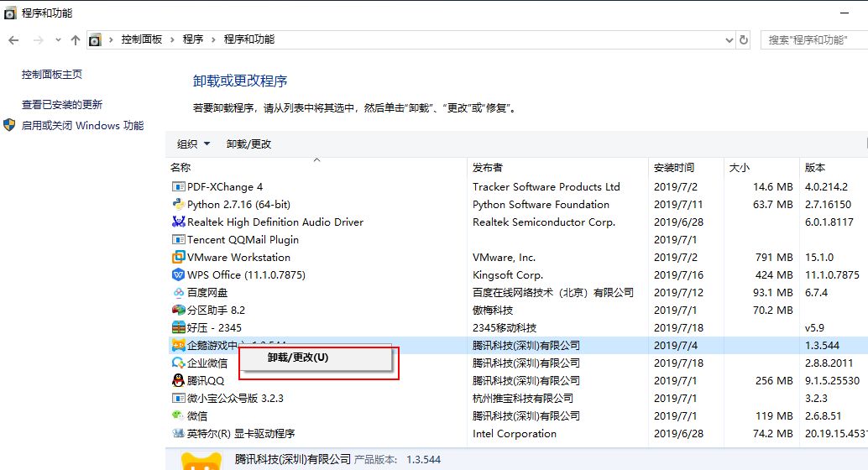
Task: Select the 企业微信 icon
Action: click(x=178, y=363)
